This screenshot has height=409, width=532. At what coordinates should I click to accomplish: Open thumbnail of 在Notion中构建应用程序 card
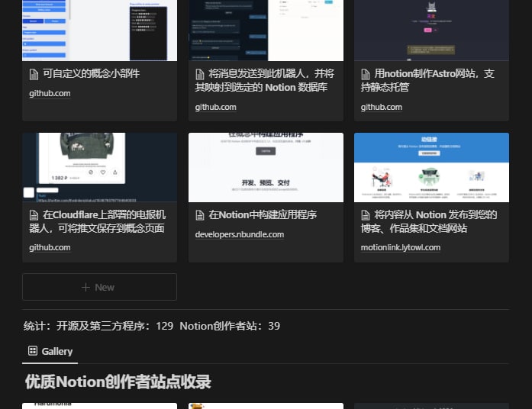266,168
